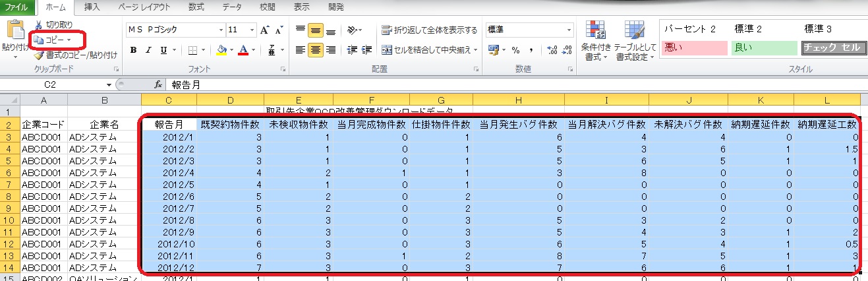Select the column D header

(x=230, y=100)
